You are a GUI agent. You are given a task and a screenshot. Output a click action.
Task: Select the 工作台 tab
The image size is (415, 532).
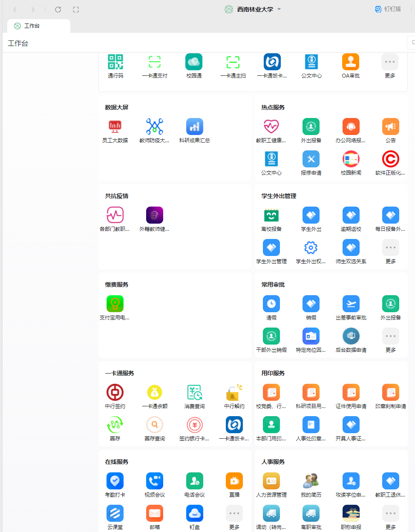pos(38,26)
